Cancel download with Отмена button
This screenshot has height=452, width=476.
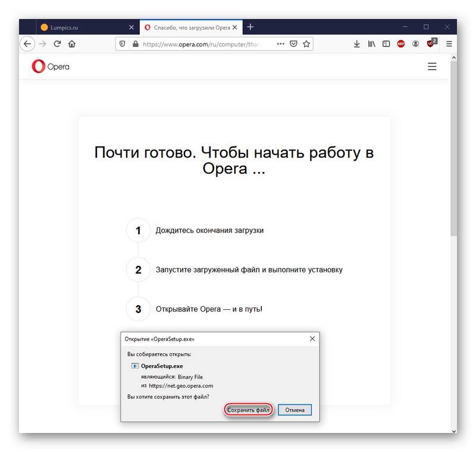click(295, 410)
